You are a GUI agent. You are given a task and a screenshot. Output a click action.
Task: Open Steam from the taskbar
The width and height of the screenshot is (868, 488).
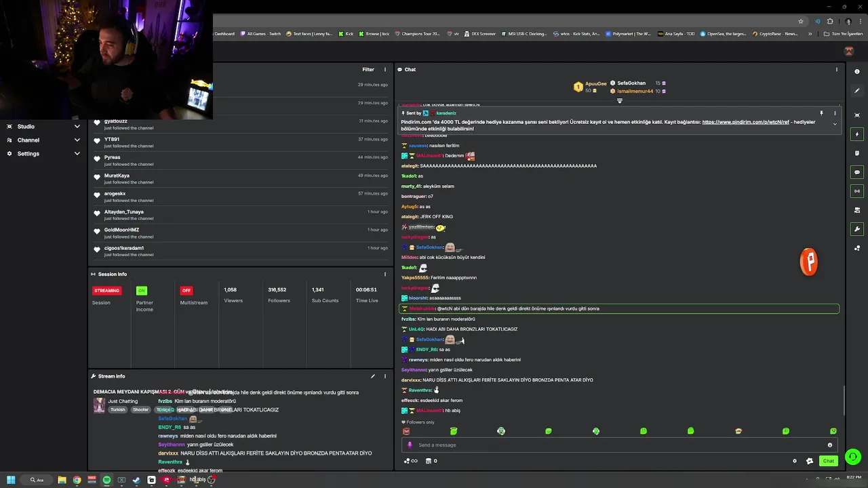[x=136, y=480]
